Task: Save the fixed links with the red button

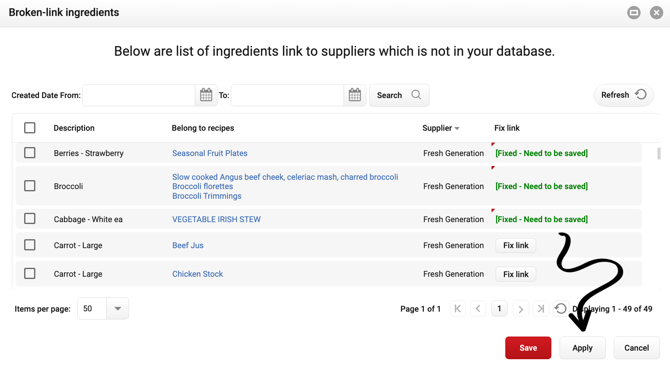Action: coord(528,348)
